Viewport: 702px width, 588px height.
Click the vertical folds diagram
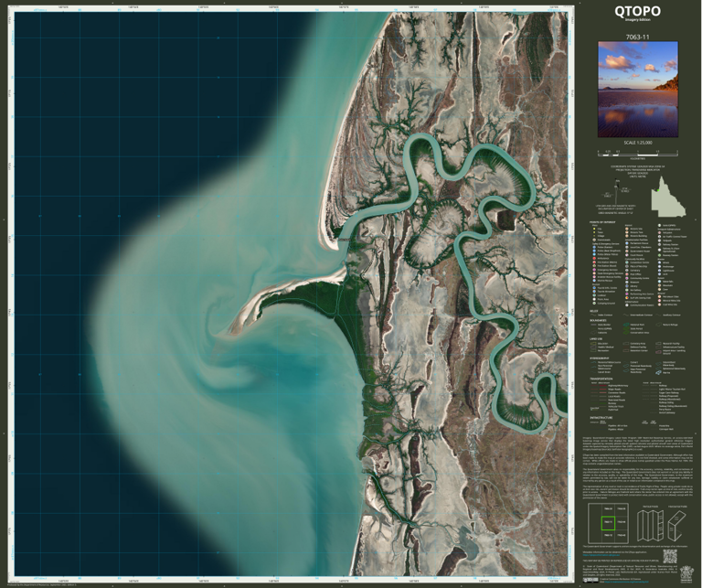click(651, 526)
